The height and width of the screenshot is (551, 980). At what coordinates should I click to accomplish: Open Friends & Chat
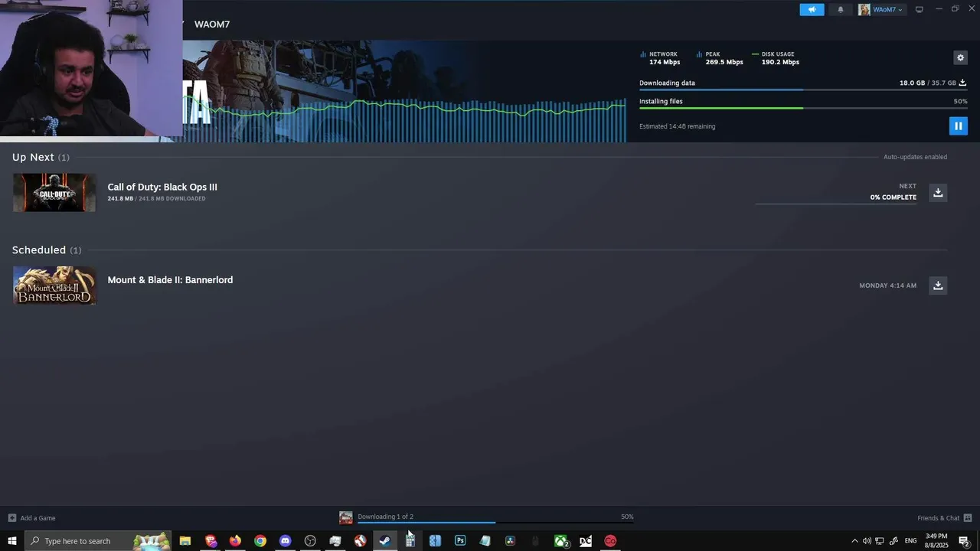point(945,518)
